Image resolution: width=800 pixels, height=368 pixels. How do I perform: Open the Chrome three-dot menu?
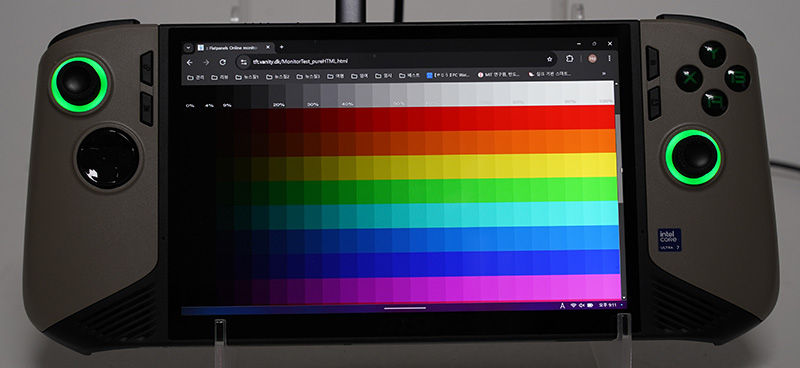pos(609,58)
